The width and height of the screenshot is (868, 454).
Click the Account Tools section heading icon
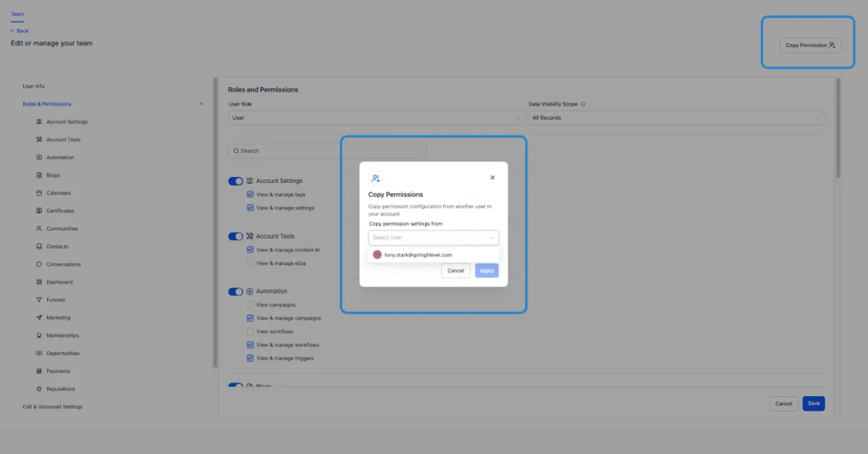[x=250, y=236]
